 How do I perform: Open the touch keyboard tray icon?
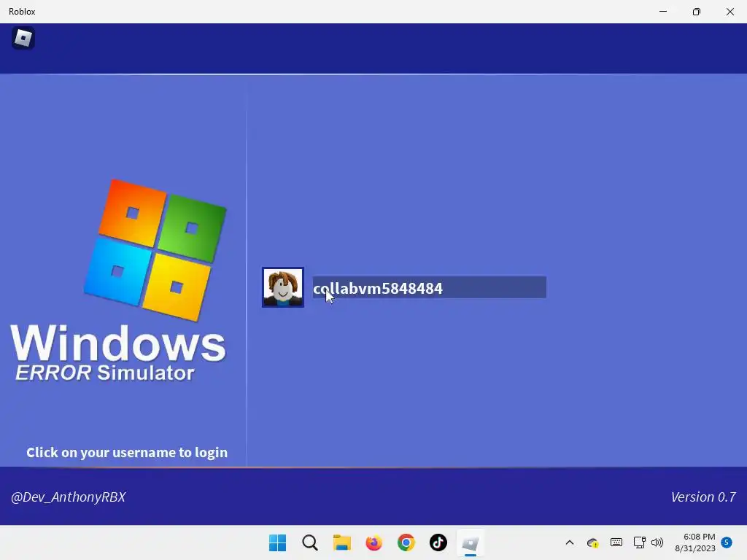[x=616, y=542]
